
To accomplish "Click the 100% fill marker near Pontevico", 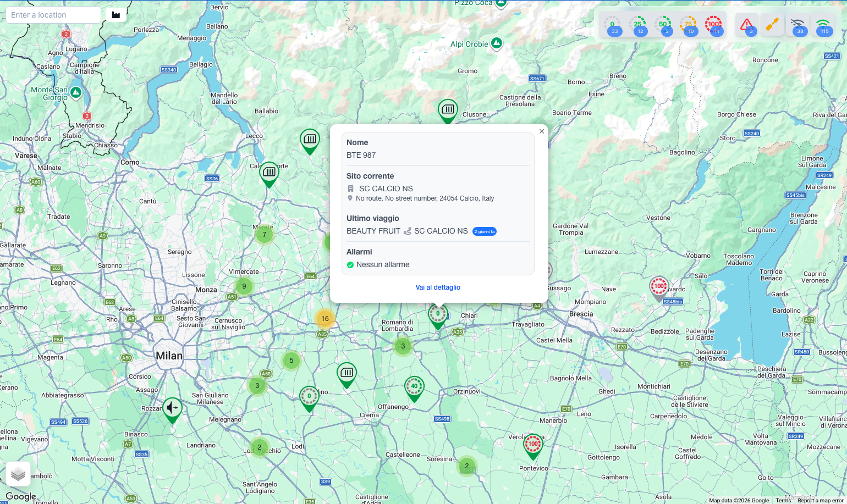I will (533, 446).
